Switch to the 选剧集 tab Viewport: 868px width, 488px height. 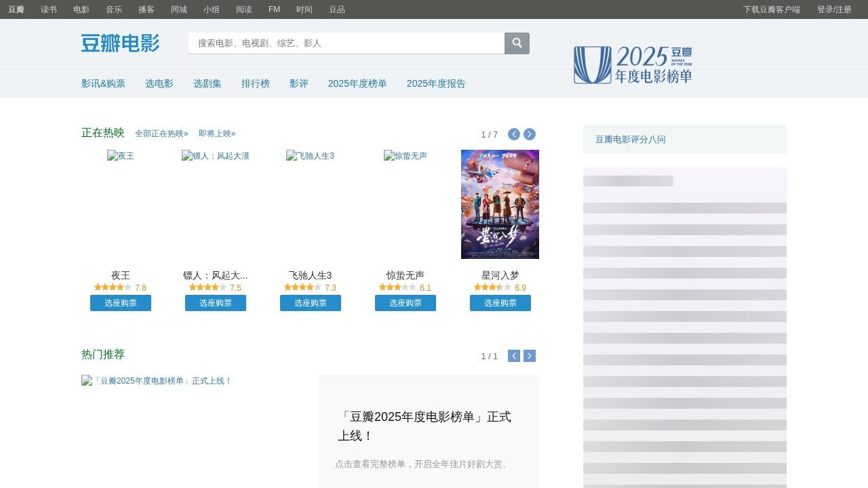pyautogui.click(x=207, y=83)
